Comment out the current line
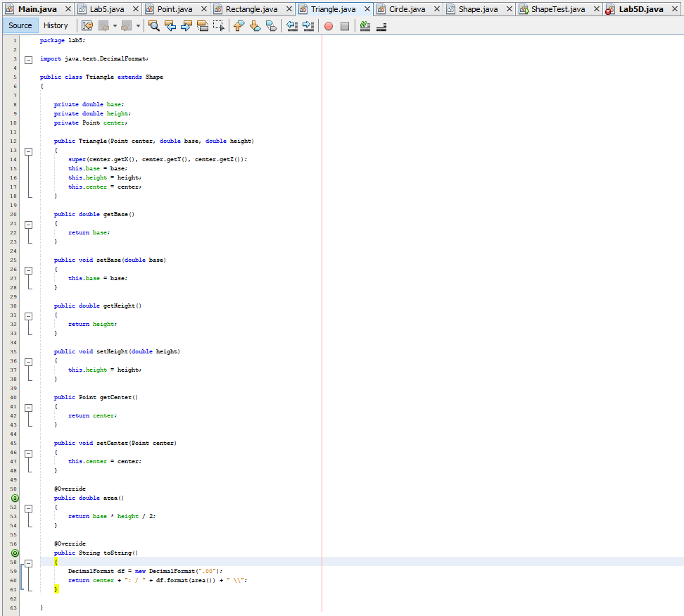This screenshot has height=616, width=684. coord(365,25)
